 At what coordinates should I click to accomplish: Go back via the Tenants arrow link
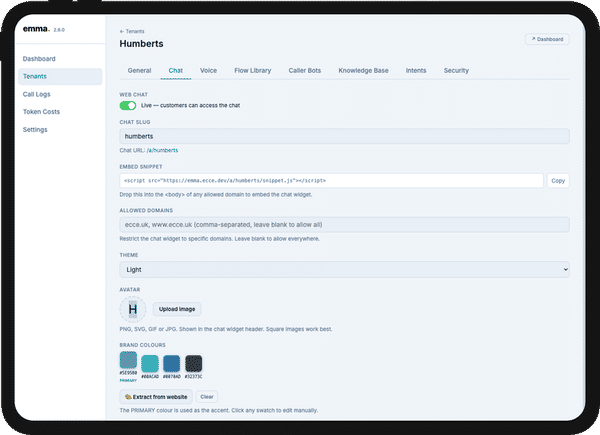coord(132,31)
